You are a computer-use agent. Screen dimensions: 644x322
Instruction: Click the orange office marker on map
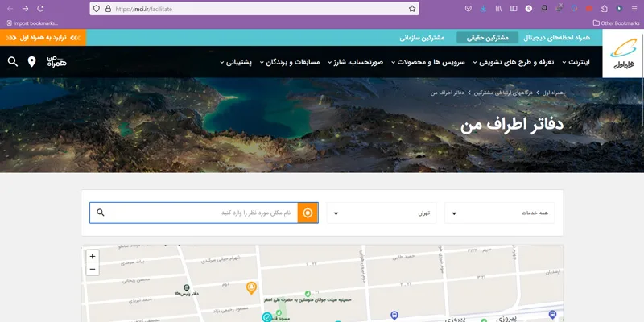tap(251, 287)
